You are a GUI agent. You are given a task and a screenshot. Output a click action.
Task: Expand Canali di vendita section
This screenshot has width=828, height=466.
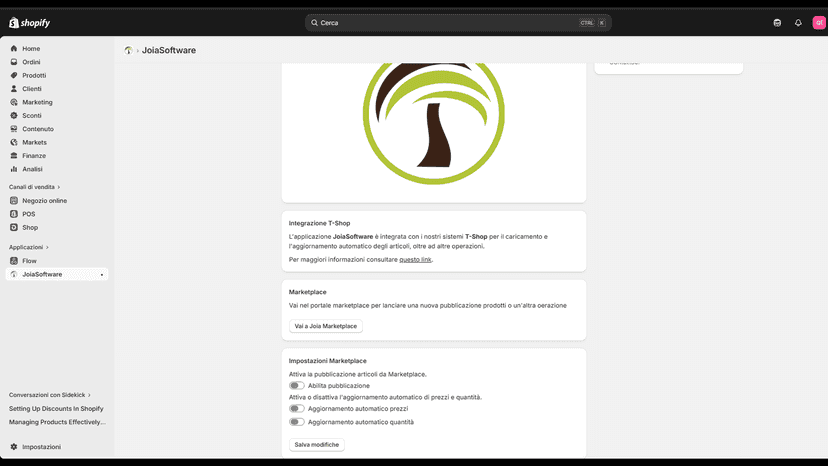pyautogui.click(x=34, y=187)
